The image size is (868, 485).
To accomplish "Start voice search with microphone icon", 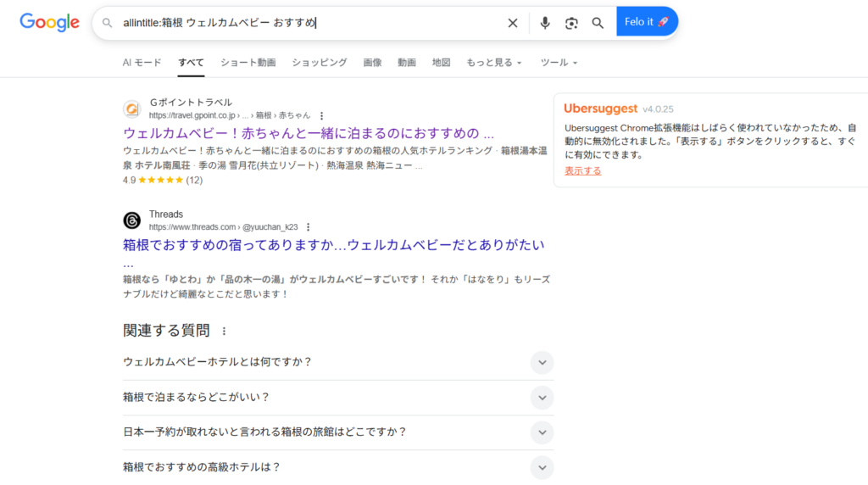I will 545,23.
